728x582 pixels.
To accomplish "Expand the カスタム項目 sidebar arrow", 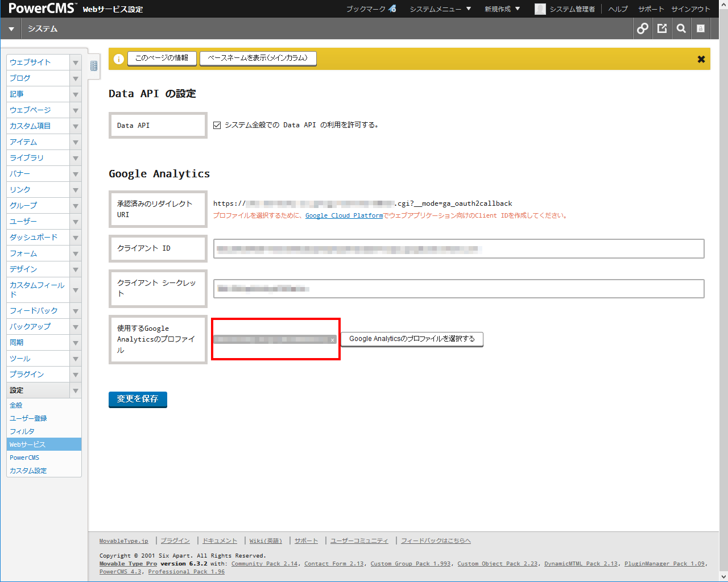I will [76, 126].
